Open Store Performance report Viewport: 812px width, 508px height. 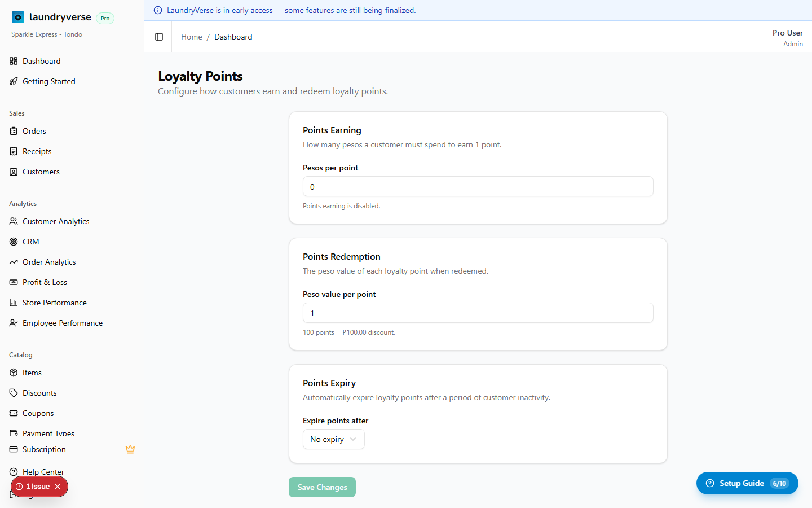tap(72, 303)
